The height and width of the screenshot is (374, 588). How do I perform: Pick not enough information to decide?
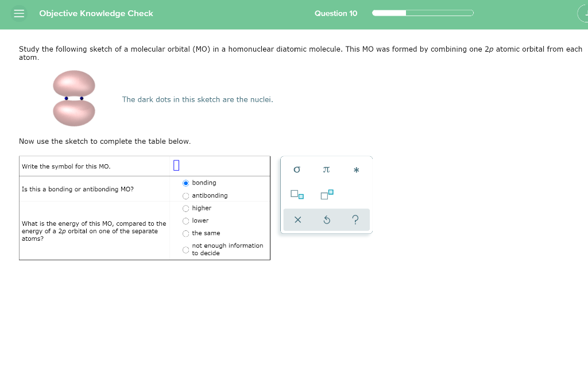185,249
